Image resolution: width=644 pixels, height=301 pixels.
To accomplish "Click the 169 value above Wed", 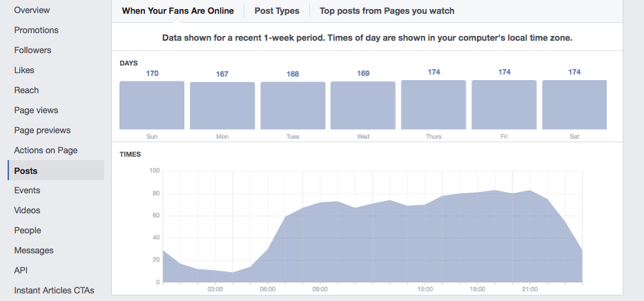I will pos(363,73).
